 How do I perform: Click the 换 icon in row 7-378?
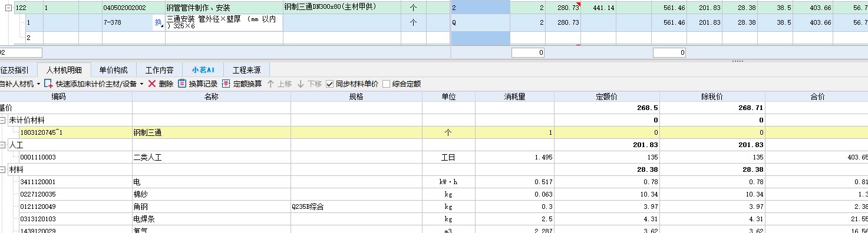pos(158,22)
